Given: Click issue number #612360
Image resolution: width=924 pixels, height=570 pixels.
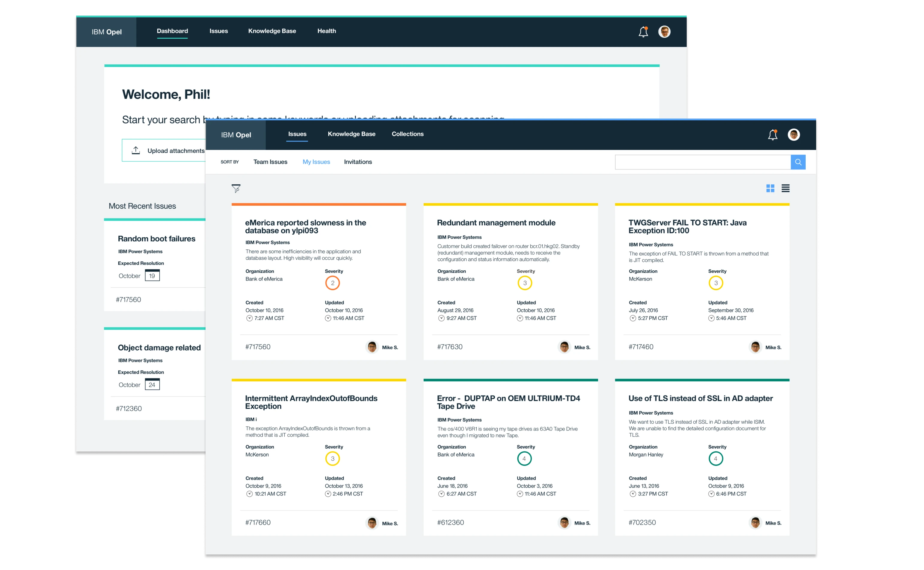Looking at the screenshot, I should (450, 522).
